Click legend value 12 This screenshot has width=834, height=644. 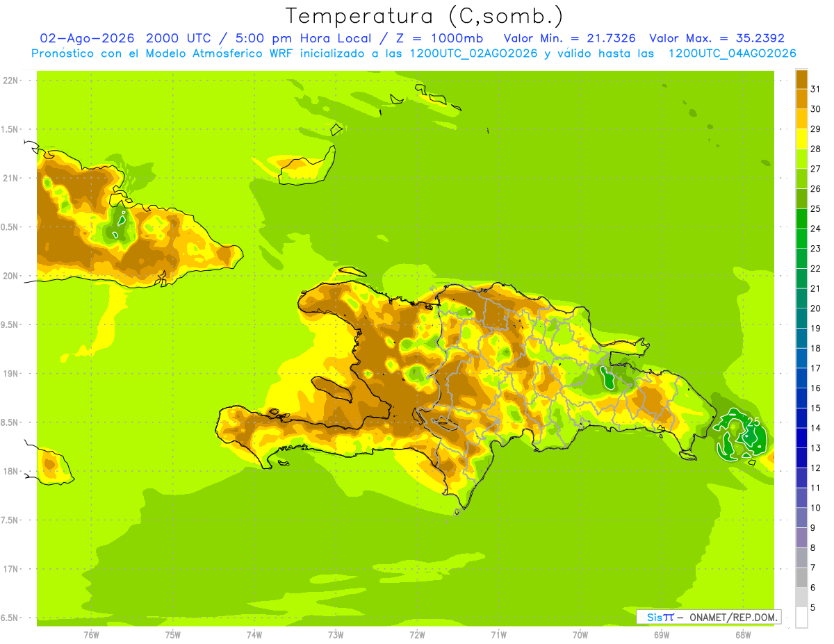815,468
